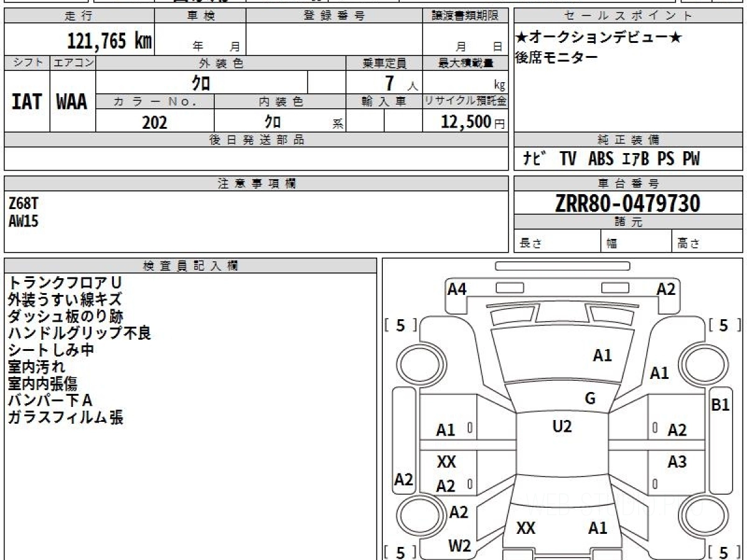The image size is (747, 560).
Task: Click the リサイクル預託金 label
Action: tap(465, 101)
